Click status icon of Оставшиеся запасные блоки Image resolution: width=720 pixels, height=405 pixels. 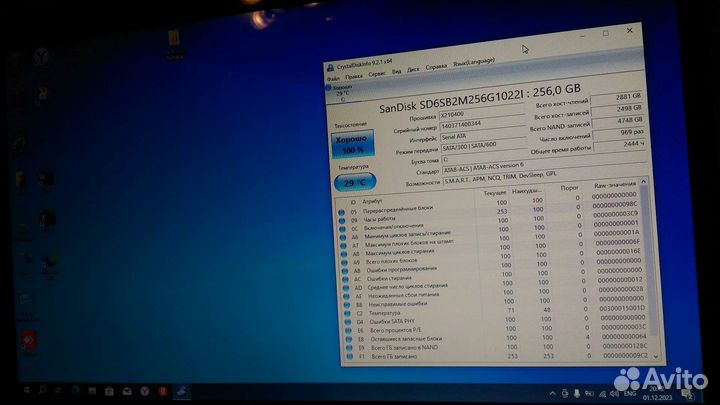click(349, 339)
